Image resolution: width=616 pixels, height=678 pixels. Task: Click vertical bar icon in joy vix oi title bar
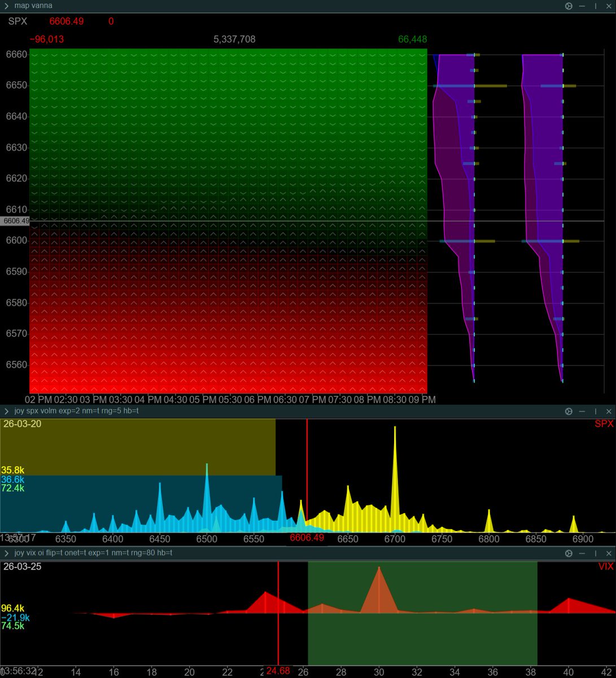coord(595,554)
